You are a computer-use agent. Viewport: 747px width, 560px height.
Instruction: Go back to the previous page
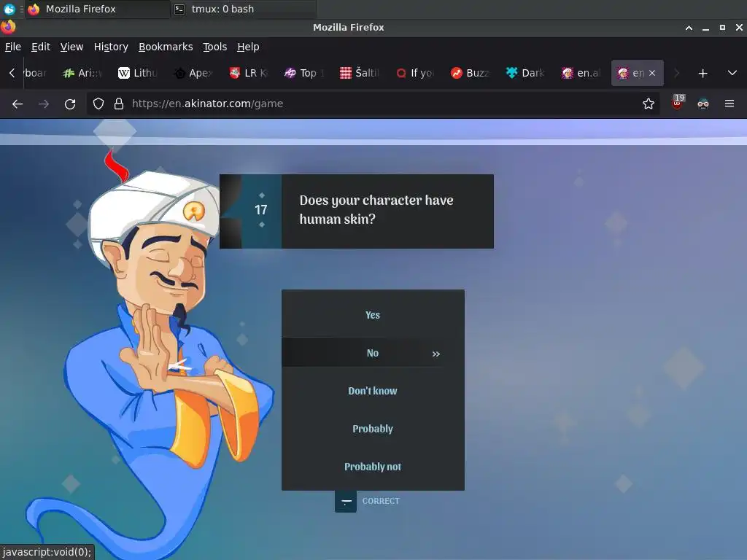pos(18,104)
